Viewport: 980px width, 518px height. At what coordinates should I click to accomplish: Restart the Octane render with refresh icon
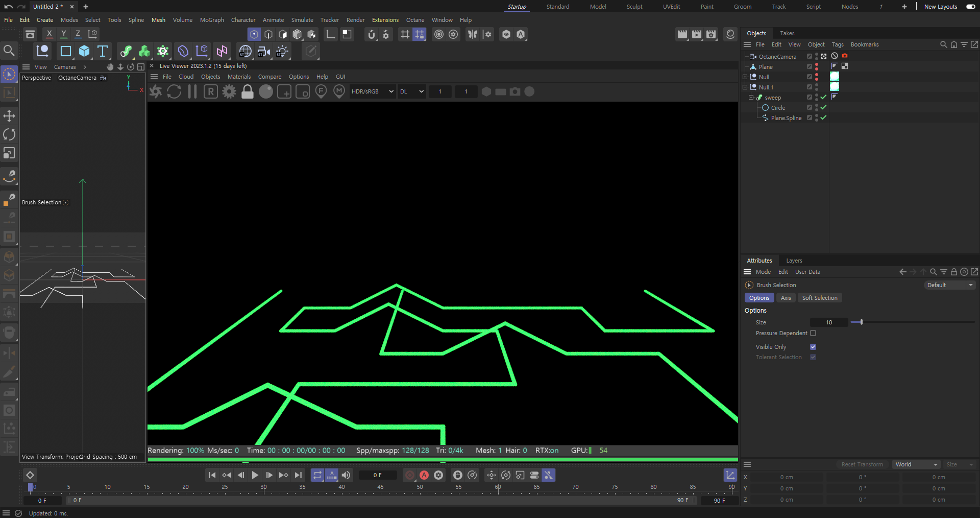pyautogui.click(x=174, y=91)
